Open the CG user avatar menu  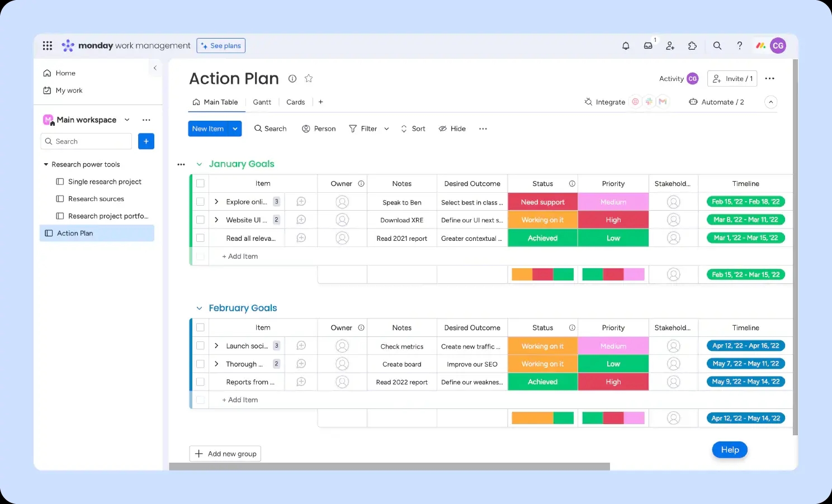click(x=778, y=46)
